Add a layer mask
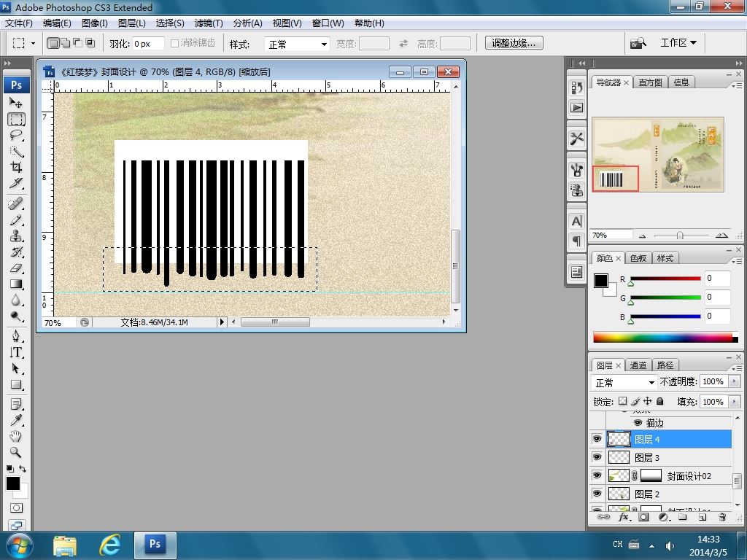This screenshot has height=560, width=747. point(643,517)
